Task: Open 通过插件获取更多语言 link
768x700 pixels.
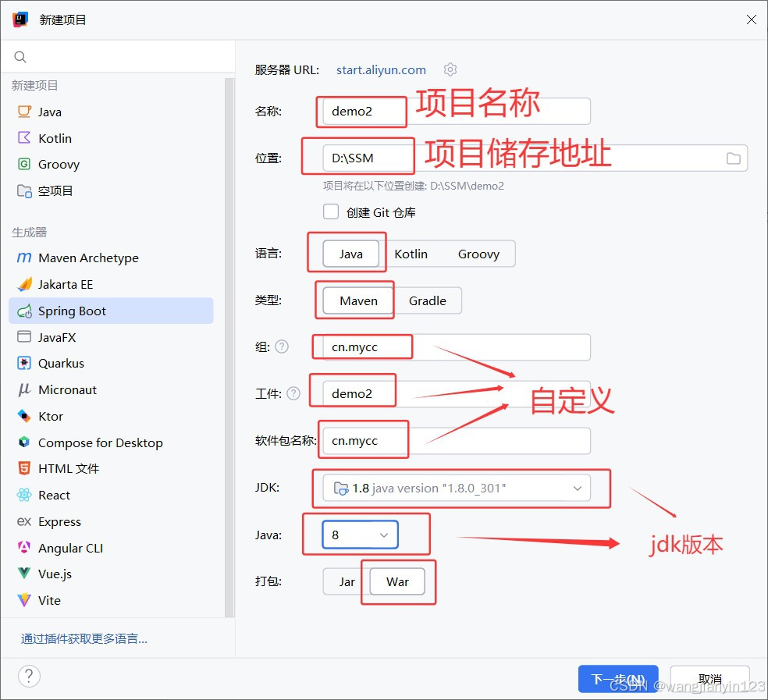Action: (84, 638)
